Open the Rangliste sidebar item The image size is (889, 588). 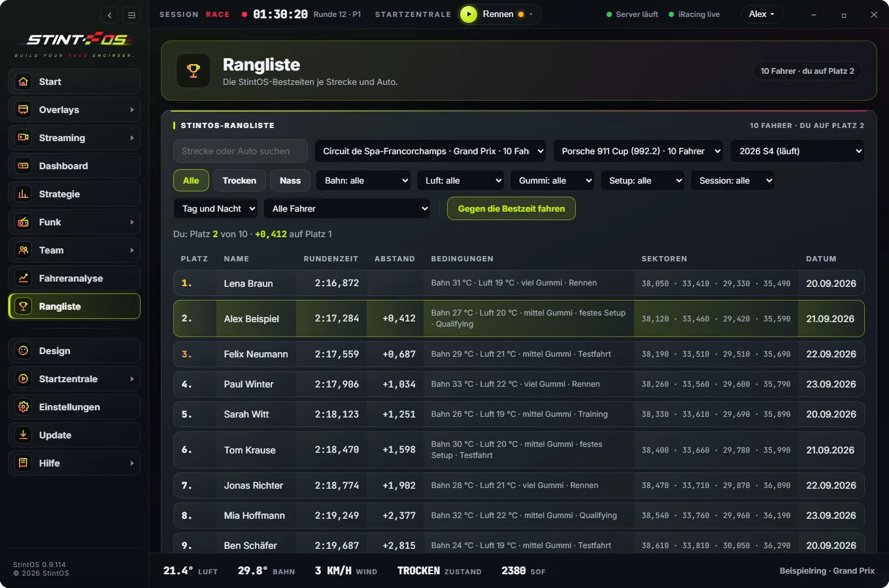coord(75,306)
